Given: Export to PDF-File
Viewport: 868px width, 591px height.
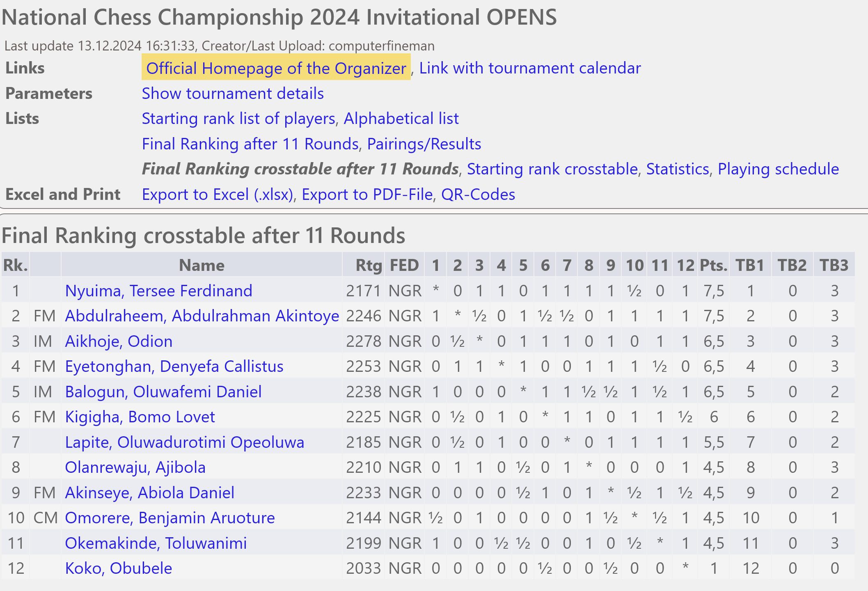Looking at the screenshot, I should coord(367,195).
